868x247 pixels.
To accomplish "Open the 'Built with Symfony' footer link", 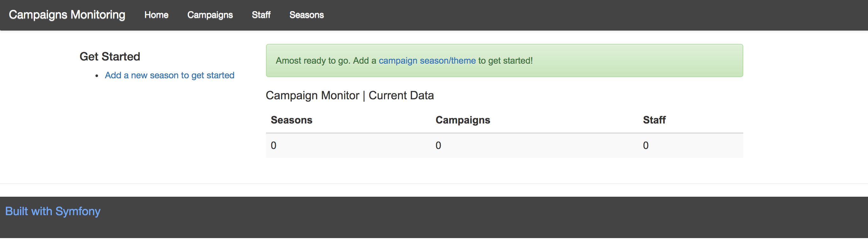I will tap(52, 211).
